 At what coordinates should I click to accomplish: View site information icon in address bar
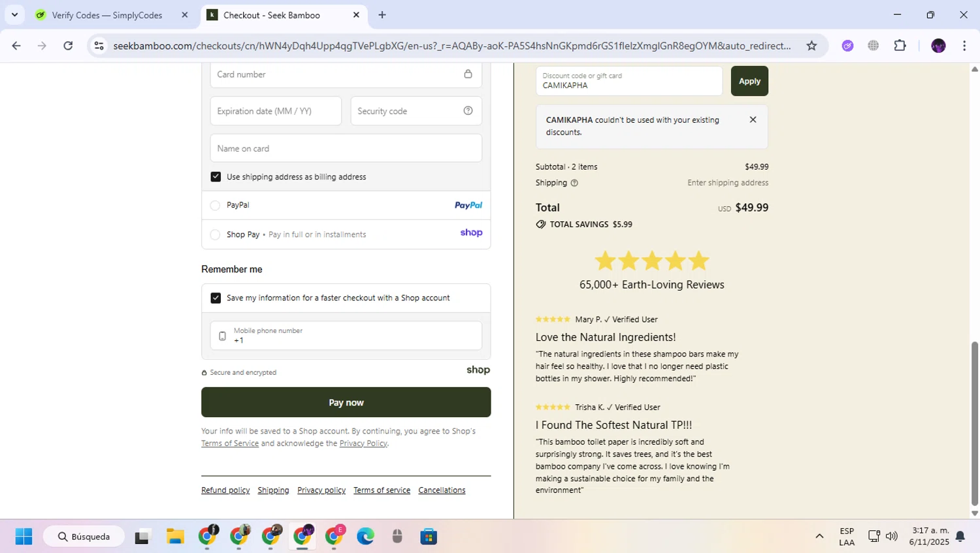tap(99, 46)
